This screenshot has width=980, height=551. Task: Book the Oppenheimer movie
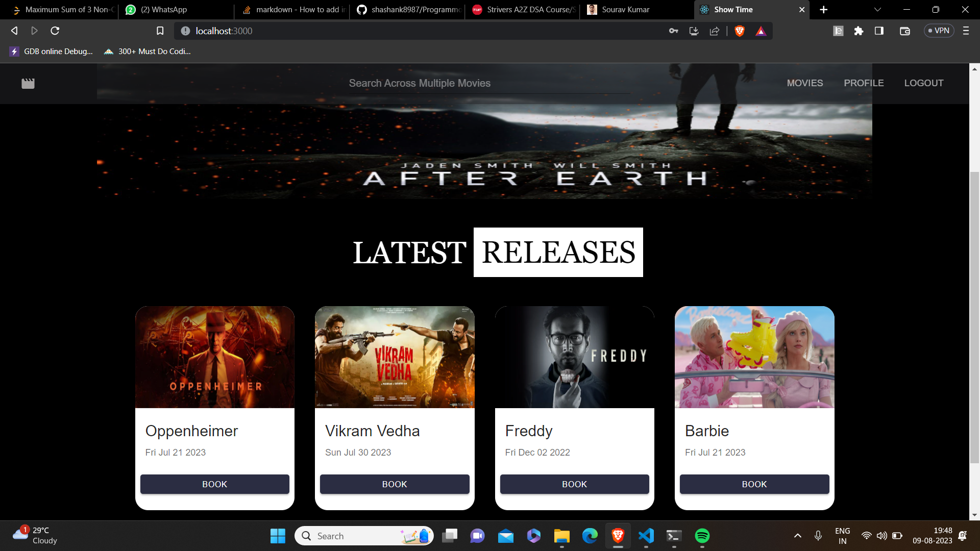coord(214,484)
